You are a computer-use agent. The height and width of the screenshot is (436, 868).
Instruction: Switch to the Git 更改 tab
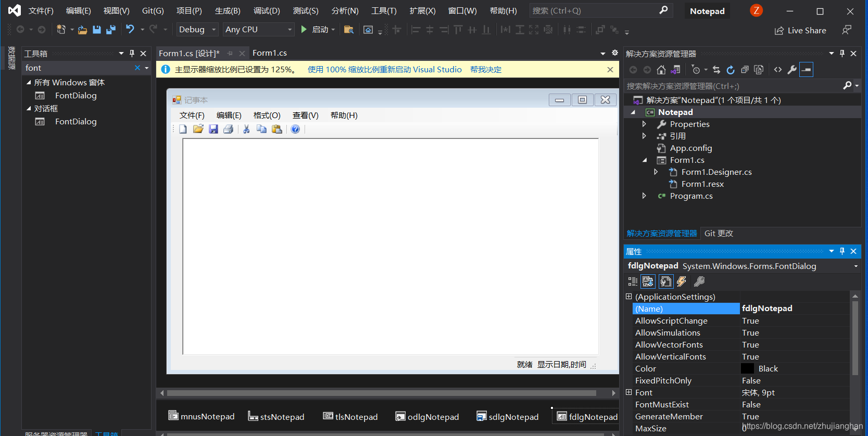pyautogui.click(x=719, y=234)
